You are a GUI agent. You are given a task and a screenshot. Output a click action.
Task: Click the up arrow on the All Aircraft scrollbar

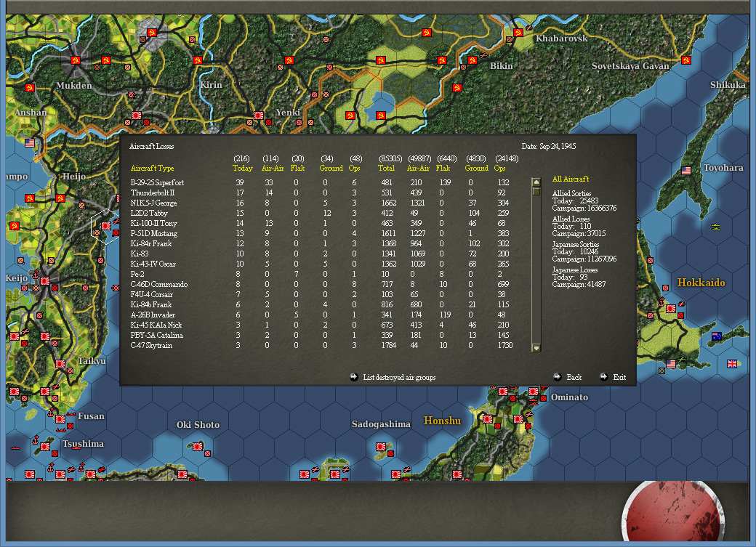coord(536,182)
